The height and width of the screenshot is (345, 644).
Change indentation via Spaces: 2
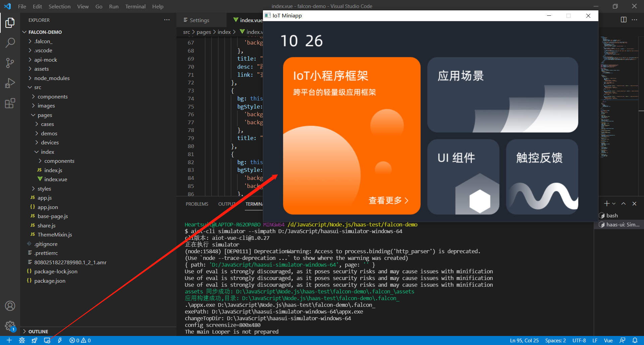[x=555, y=340]
